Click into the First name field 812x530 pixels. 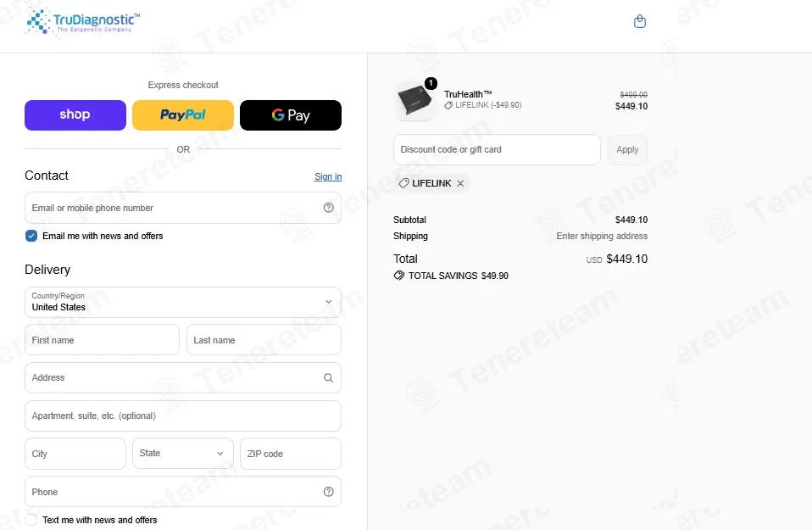(102, 340)
